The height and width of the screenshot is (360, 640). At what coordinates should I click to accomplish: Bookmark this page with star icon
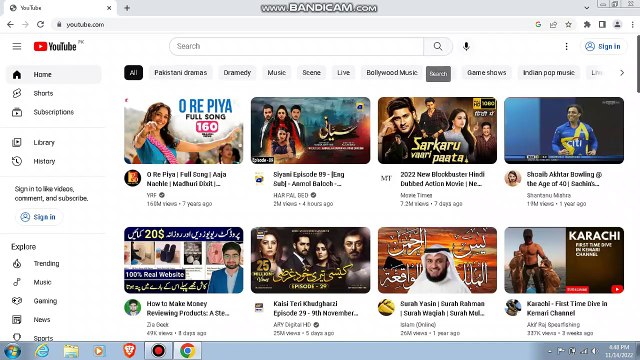[x=568, y=24]
